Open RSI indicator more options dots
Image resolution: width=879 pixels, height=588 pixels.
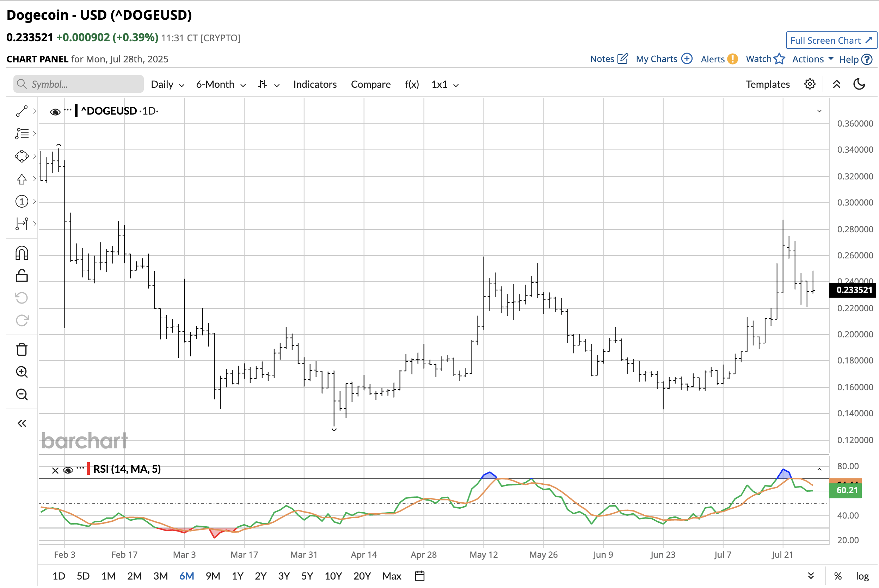[80, 468]
